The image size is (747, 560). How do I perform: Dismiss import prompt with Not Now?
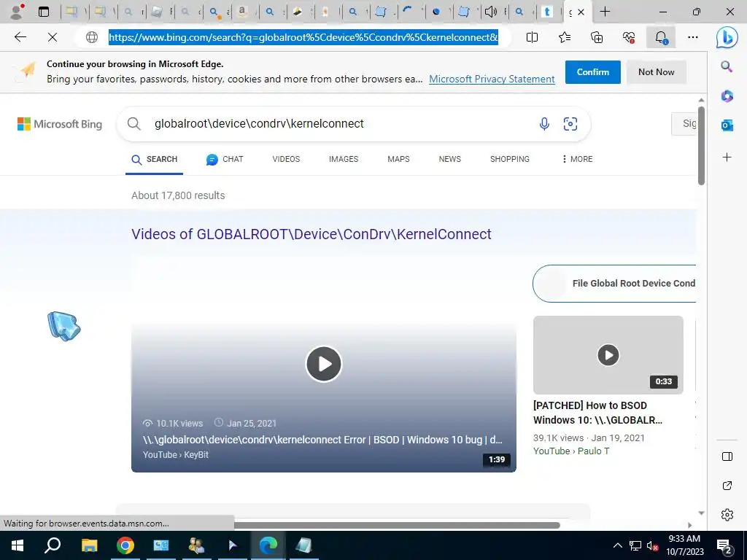tap(656, 72)
